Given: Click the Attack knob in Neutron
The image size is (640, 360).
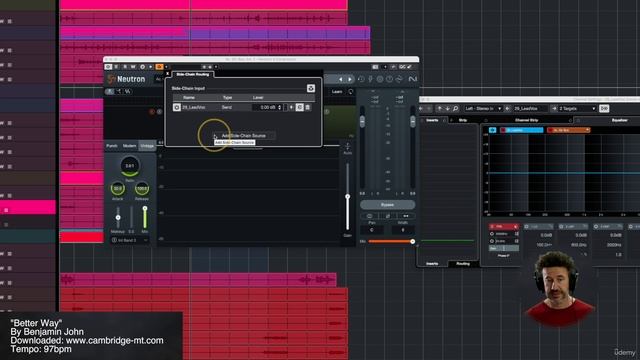Looking at the screenshot, I should (118, 189).
